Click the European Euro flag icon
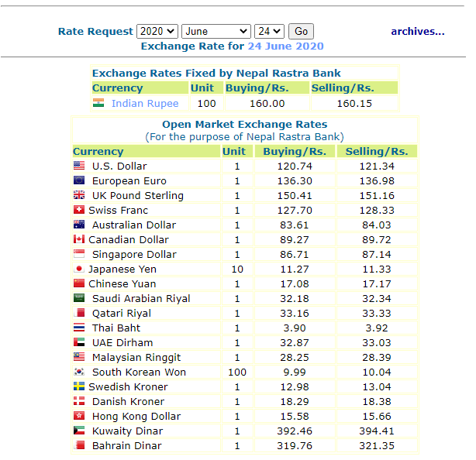The height and width of the screenshot is (460, 476). (x=79, y=180)
